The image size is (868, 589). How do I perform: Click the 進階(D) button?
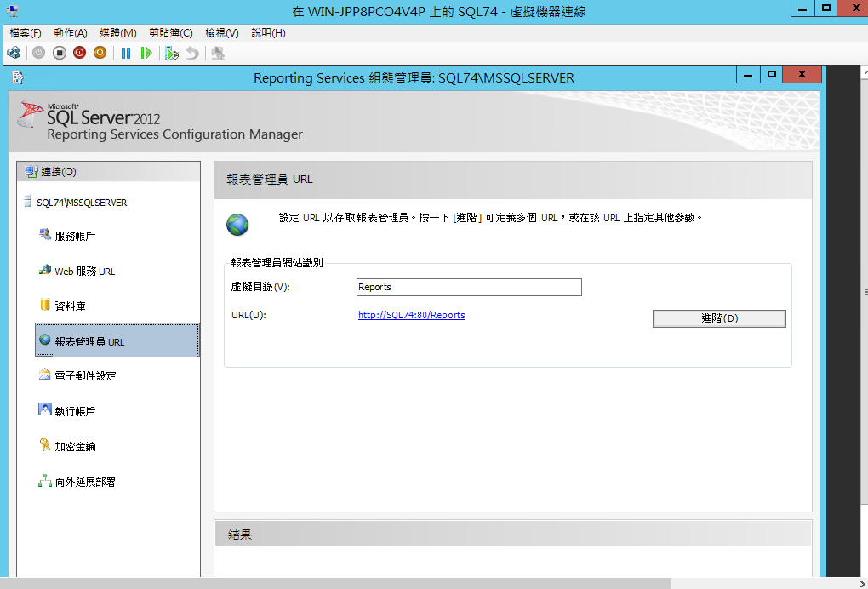tap(719, 318)
